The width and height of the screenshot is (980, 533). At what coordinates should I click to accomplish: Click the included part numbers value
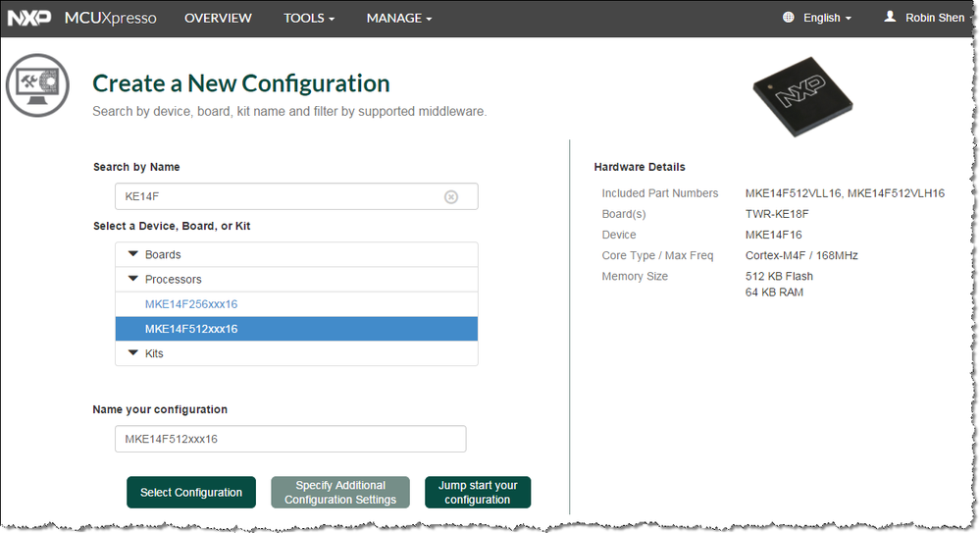tap(845, 193)
